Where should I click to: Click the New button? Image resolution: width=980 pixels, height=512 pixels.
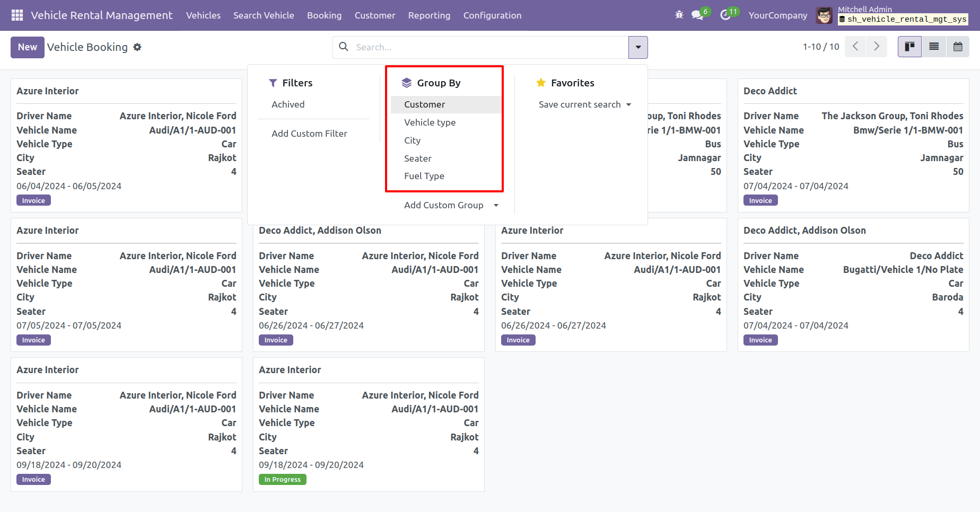click(28, 47)
